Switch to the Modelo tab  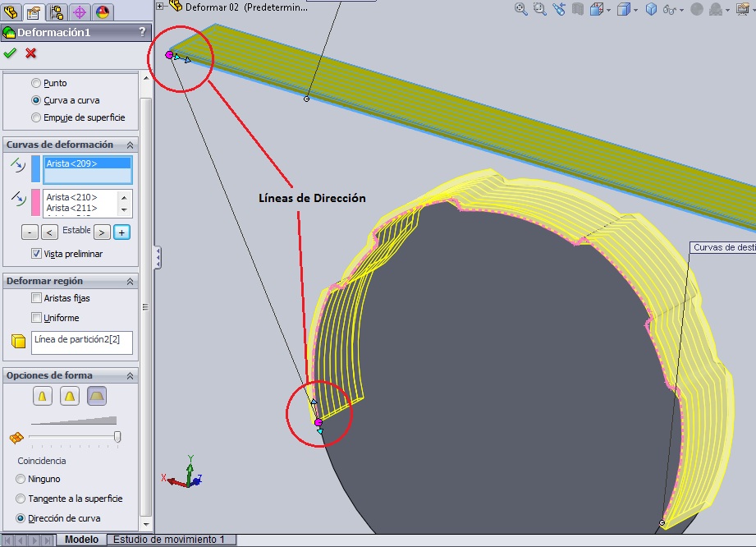[x=81, y=540]
